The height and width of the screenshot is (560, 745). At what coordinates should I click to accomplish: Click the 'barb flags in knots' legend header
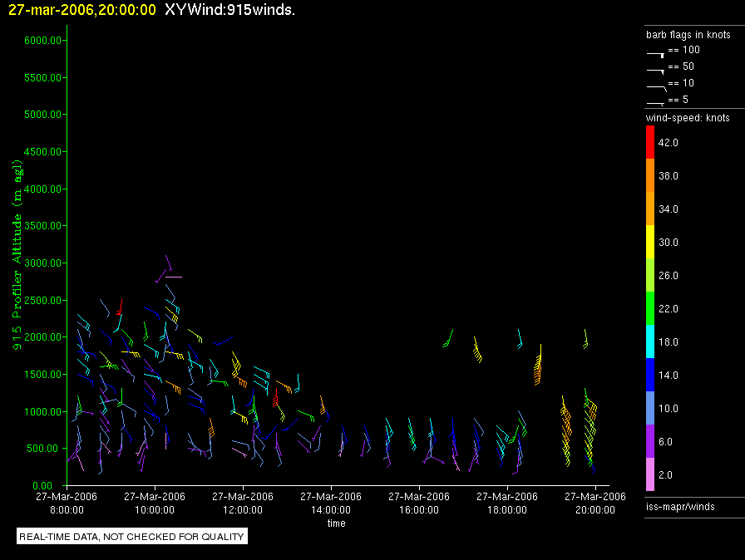click(688, 35)
